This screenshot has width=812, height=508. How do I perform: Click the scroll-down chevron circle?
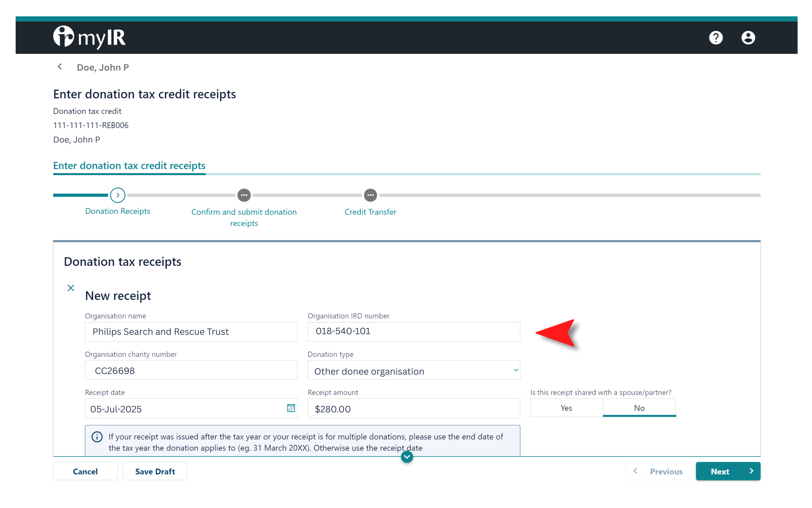407,457
